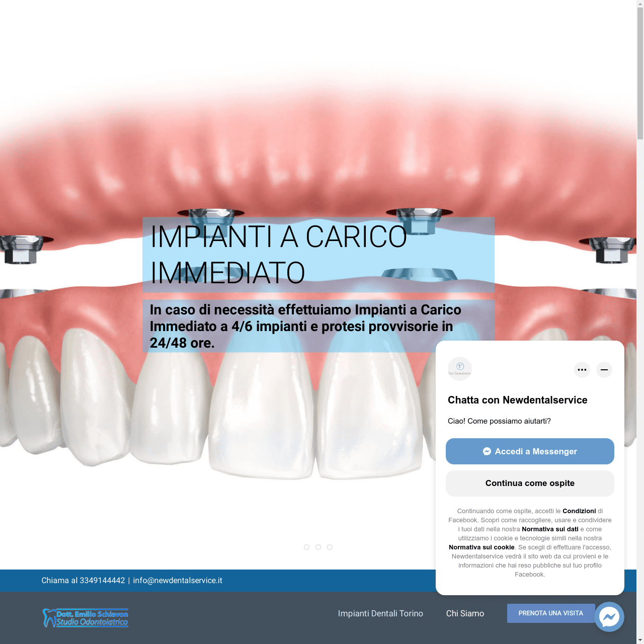The height and width of the screenshot is (644, 644).
Task: Select the first slider dot
Action: (x=306, y=547)
